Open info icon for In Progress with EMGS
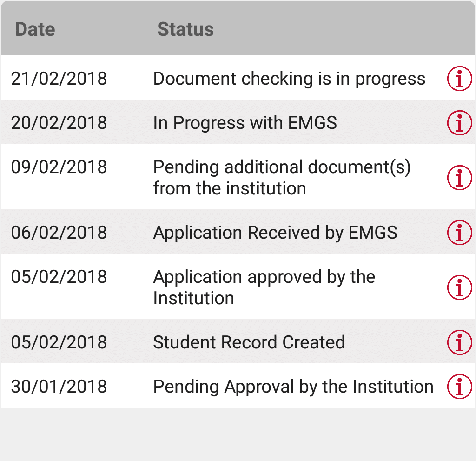The image size is (476, 461). point(459,123)
